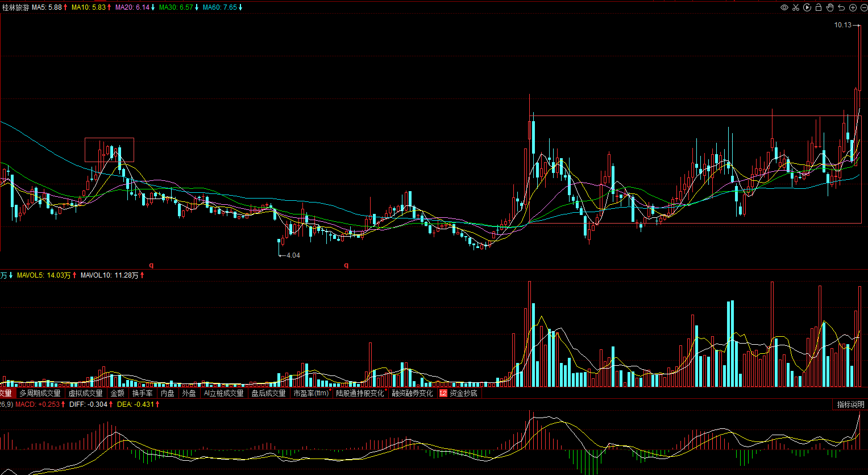
Task: Click the right red q marker
Action: click(x=346, y=265)
